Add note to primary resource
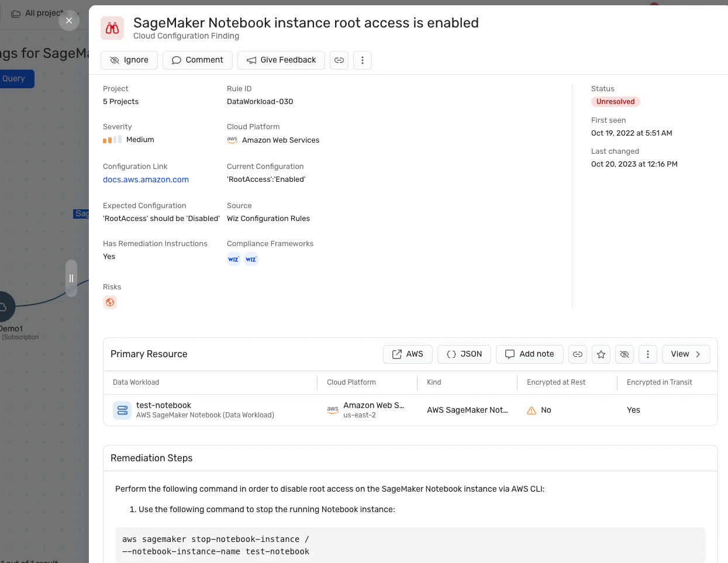The width and height of the screenshot is (728, 563). [530, 354]
